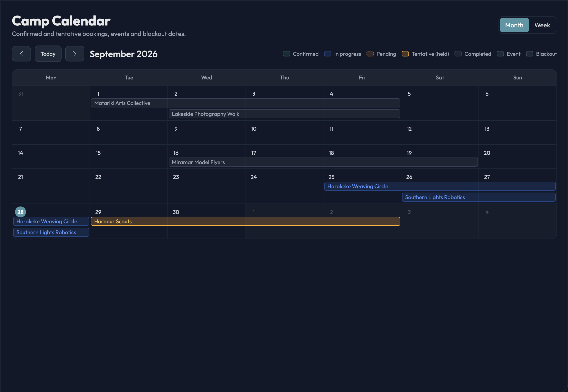Open Harakeke Weaving Circle on September 25
The width and height of the screenshot is (568, 392).
click(440, 186)
